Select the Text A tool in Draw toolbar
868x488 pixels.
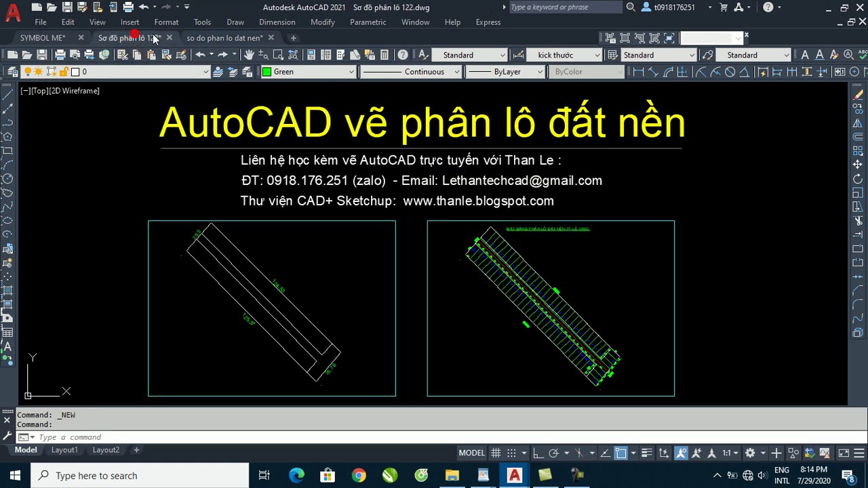coord(7,346)
